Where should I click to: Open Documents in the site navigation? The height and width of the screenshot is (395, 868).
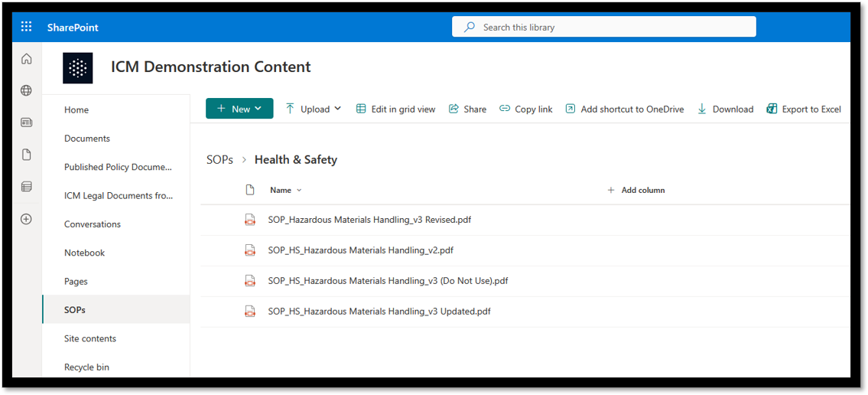87,139
